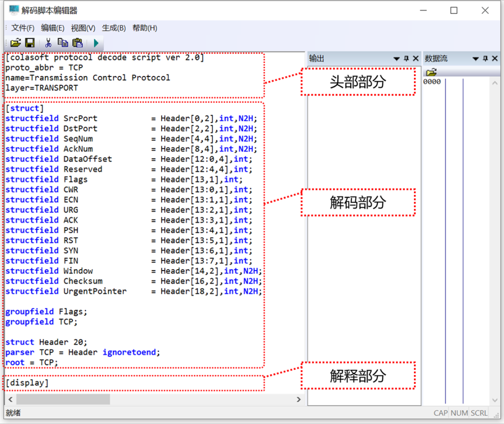The image size is (504, 424).
Task: Click the Copy icon in the toolbar
Action: (x=63, y=43)
